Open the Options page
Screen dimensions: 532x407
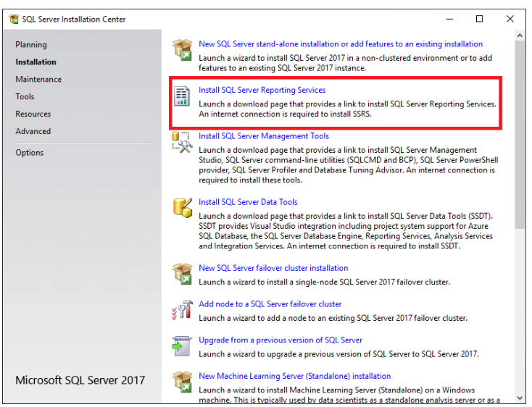(x=30, y=153)
